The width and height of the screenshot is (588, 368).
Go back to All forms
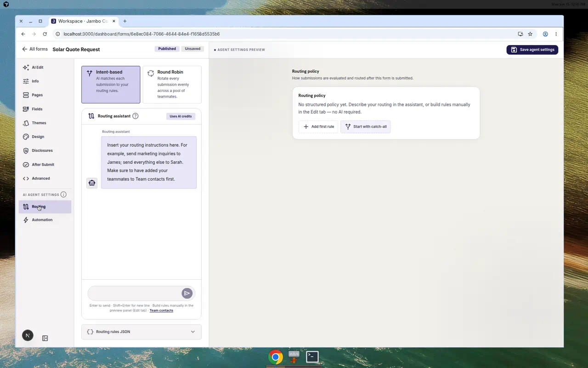pos(35,49)
